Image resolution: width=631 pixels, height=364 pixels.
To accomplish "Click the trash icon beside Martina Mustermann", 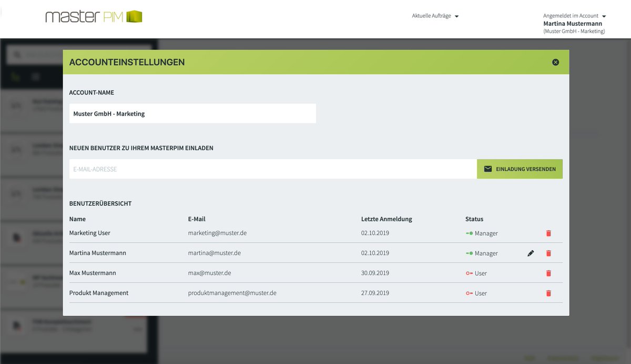I will [548, 253].
